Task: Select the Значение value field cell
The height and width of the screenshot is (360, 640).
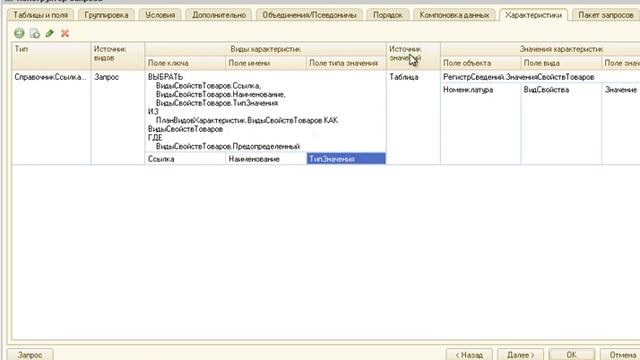Action: [621, 124]
